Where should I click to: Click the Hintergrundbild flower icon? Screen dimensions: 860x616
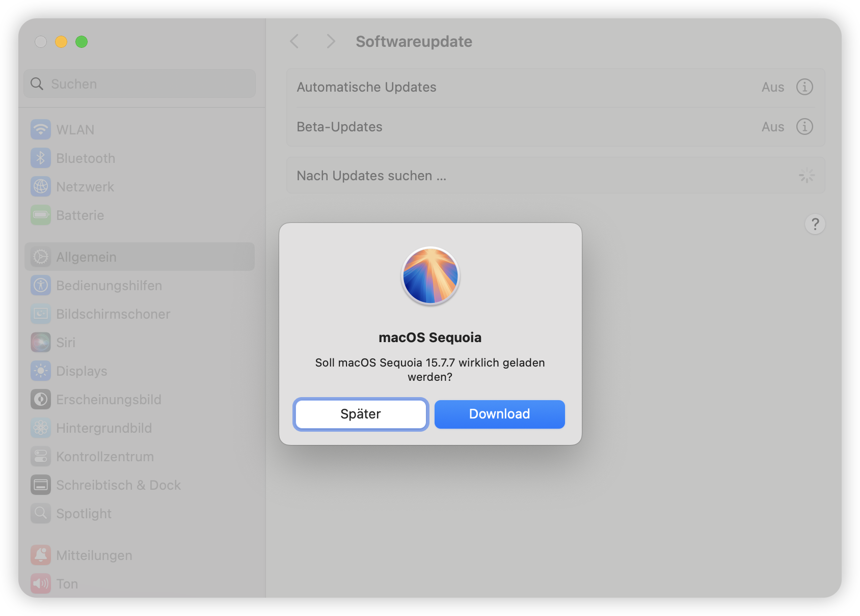point(41,428)
